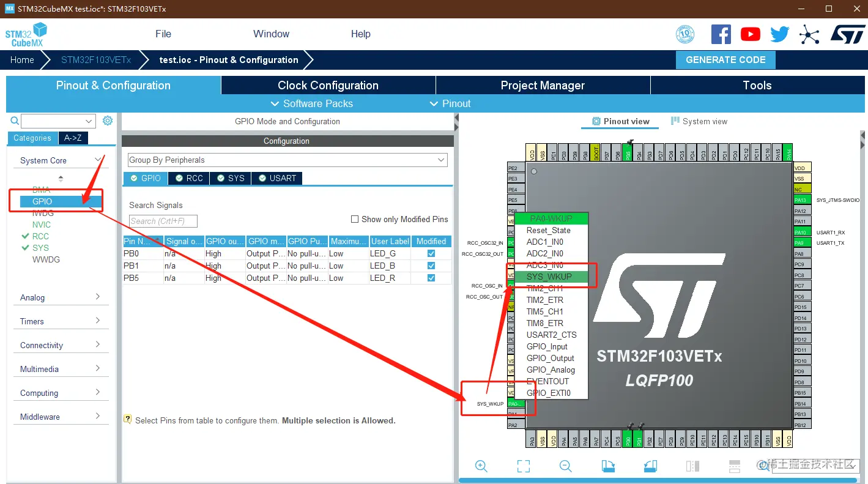868x484 pixels.
Task: Toggle Show only Modified Pins checkbox
Action: [355, 219]
